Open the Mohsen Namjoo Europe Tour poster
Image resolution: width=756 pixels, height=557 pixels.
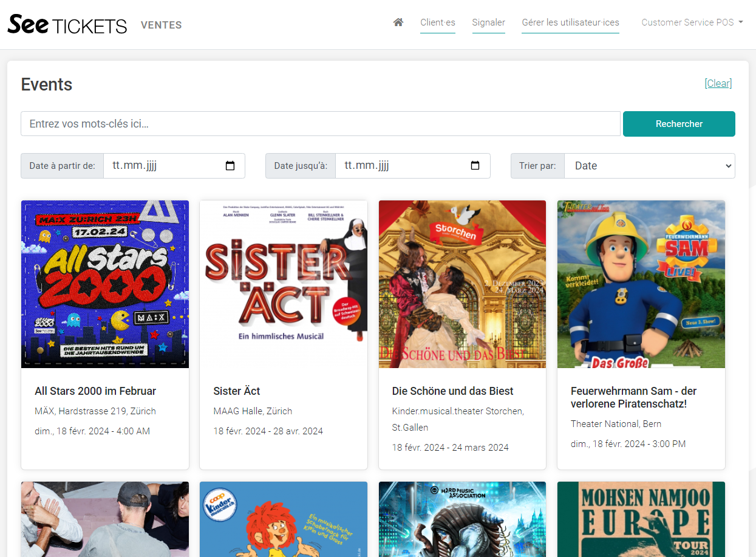point(641,519)
